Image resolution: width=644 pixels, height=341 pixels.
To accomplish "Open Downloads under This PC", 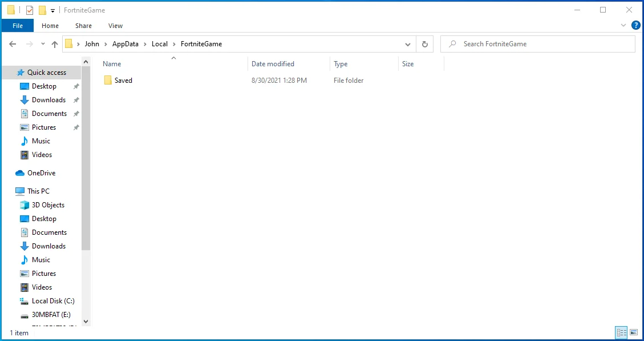I will coord(48,246).
